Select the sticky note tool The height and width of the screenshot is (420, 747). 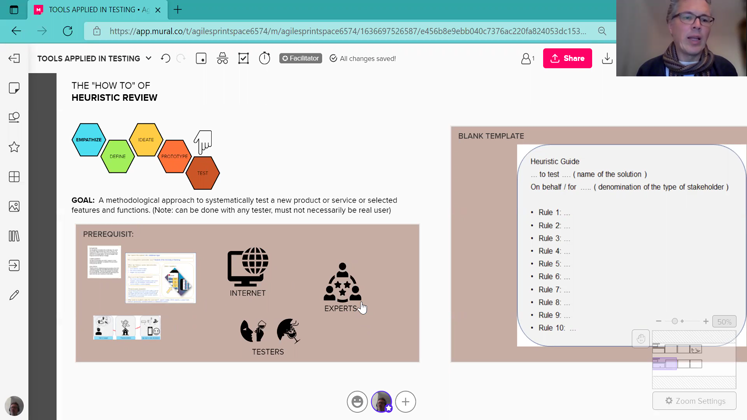coord(14,88)
